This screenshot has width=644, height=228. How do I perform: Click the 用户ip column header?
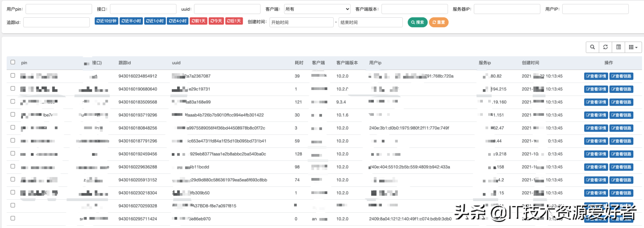click(375, 63)
